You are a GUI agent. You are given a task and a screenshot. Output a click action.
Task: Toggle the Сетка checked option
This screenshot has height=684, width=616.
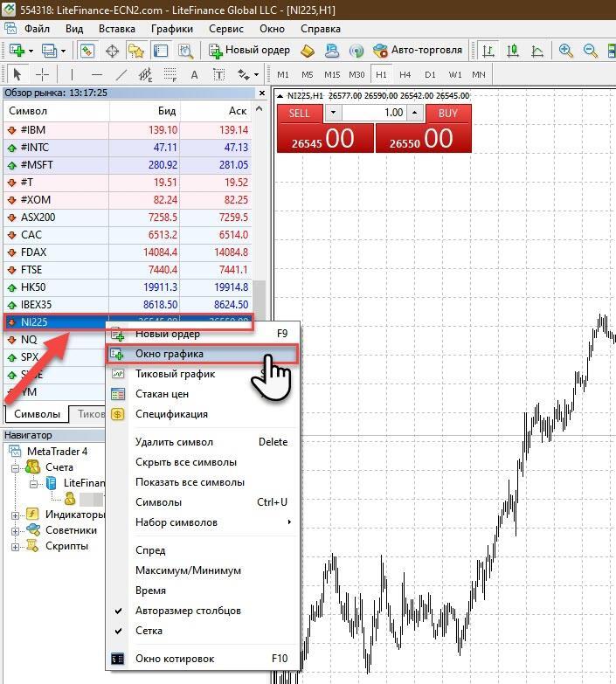pos(149,631)
